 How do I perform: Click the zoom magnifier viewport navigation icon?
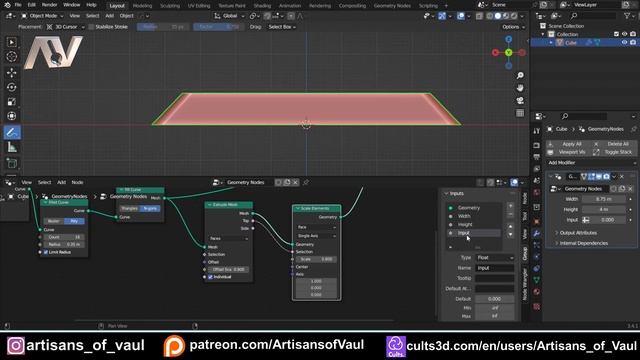coord(520,76)
